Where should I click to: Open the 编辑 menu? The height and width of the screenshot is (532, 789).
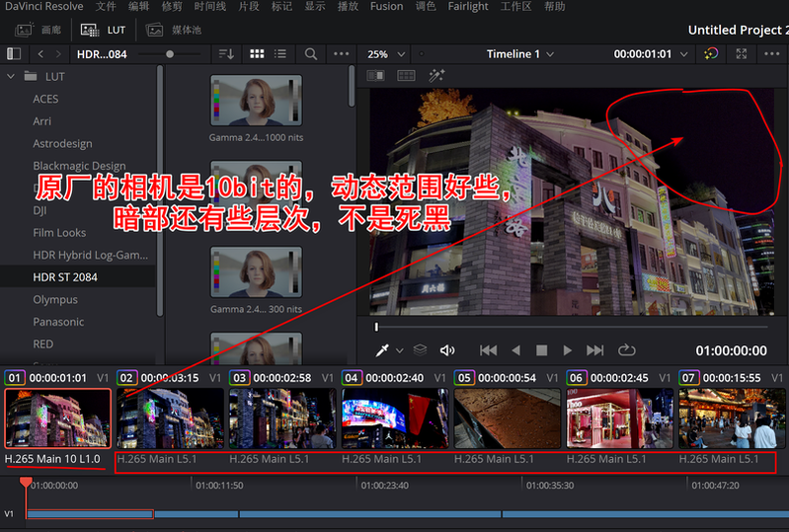tap(139, 7)
